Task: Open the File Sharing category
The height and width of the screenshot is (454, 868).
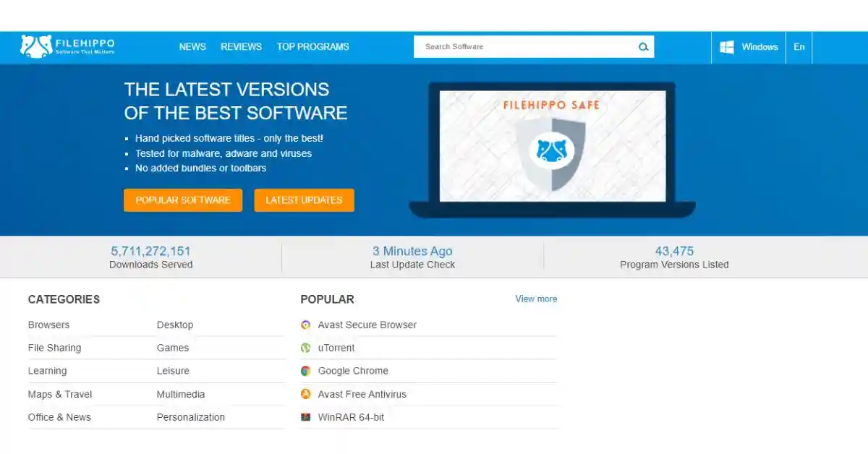Action: [55, 348]
